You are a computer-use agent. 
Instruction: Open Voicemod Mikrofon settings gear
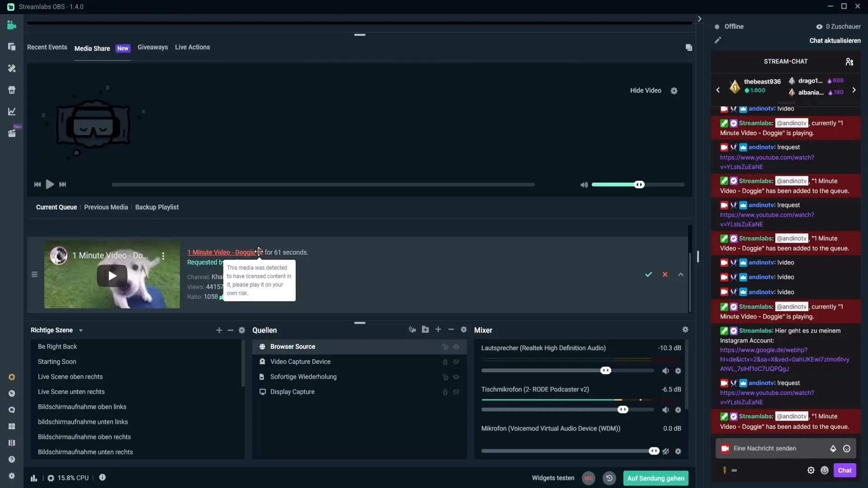click(x=678, y=451)
